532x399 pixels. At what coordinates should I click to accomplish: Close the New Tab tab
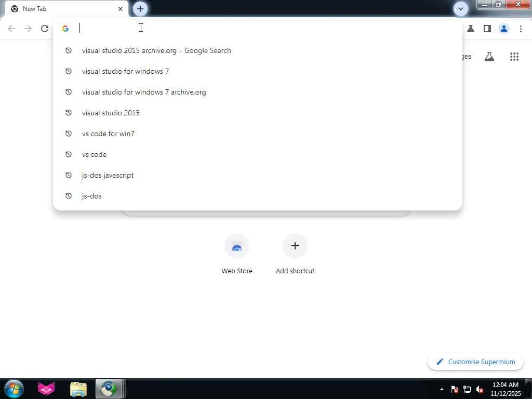121,9
